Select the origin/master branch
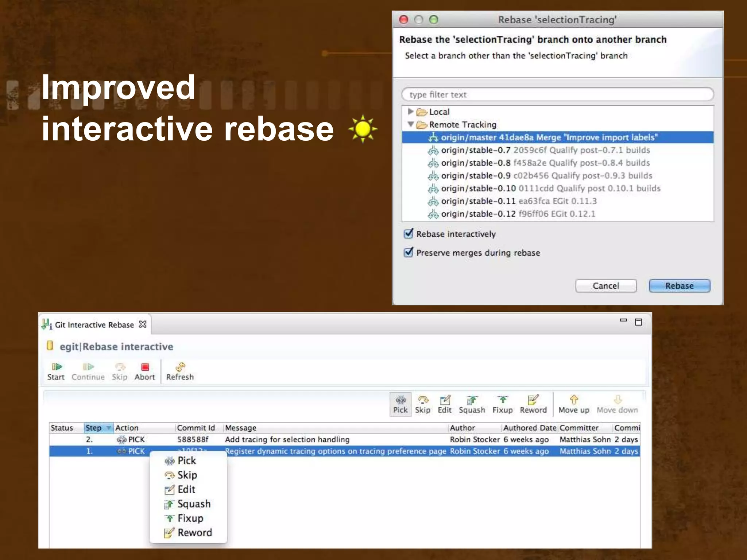 tap(557, 137)
